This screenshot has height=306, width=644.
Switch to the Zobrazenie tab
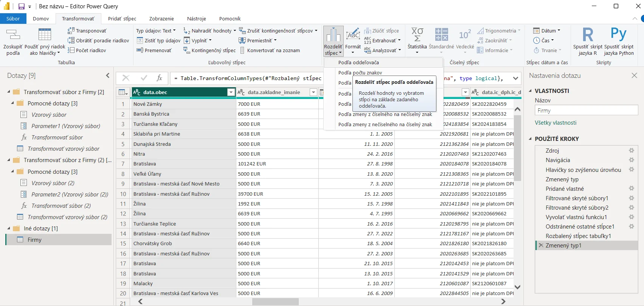pyautogui.click(x=161, y=19)
